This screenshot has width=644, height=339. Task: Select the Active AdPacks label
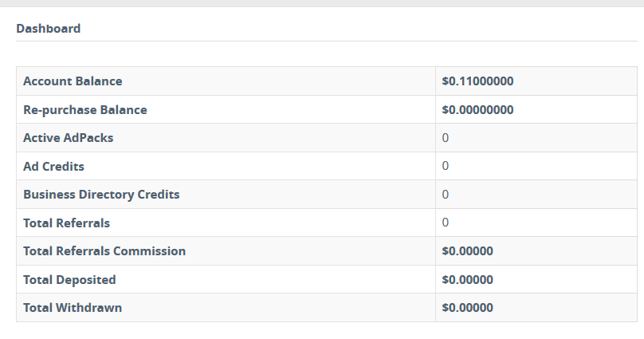69,138
